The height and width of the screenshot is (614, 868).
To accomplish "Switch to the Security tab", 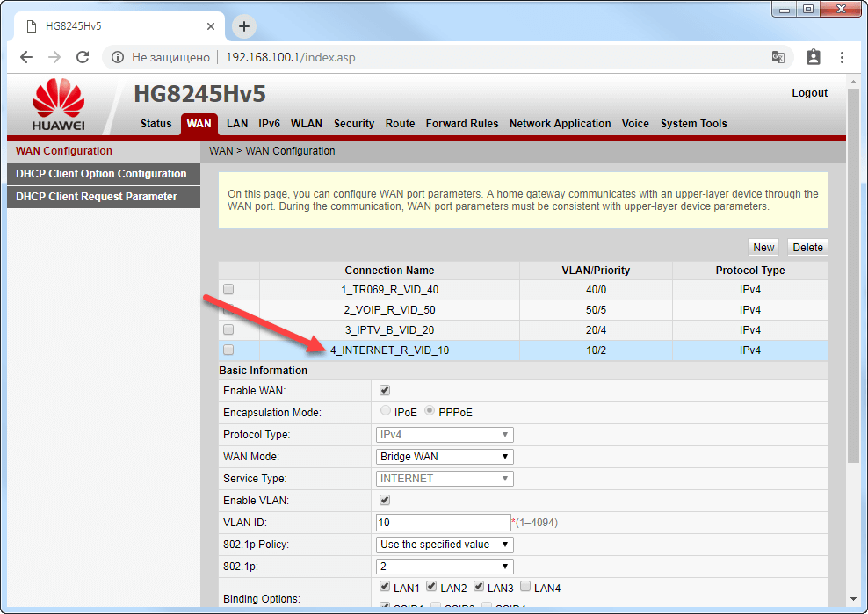I will point(354,124).
